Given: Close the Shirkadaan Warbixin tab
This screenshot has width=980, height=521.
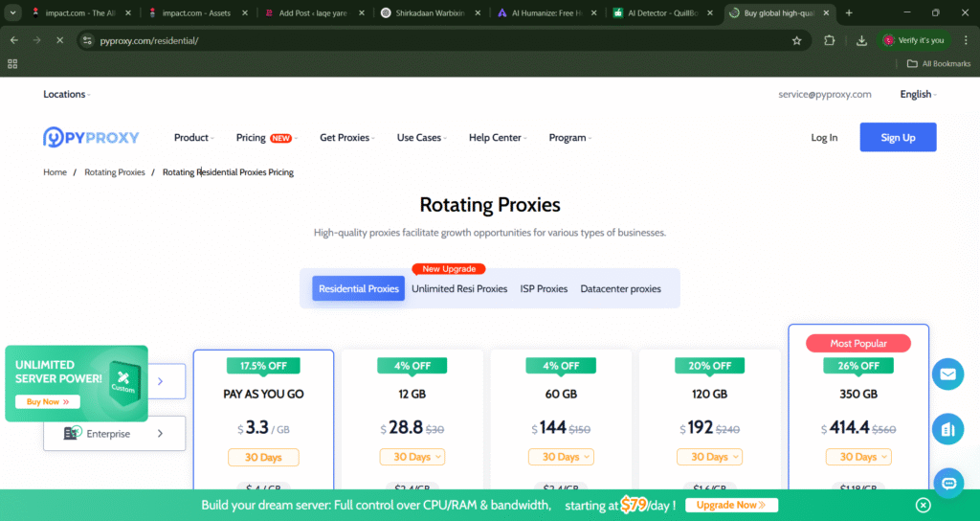Looking at the screenshot, I should tap(478, 12).
